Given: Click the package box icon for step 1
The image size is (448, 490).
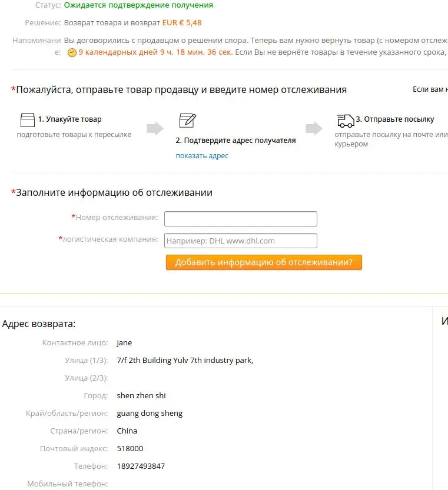Looking at the screenshot, I should point(28,120).
